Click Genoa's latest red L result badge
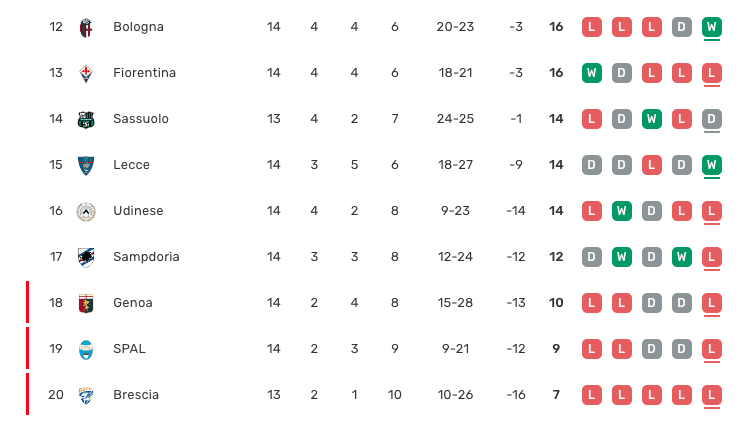The image size is (750, 429). (712, 303)
